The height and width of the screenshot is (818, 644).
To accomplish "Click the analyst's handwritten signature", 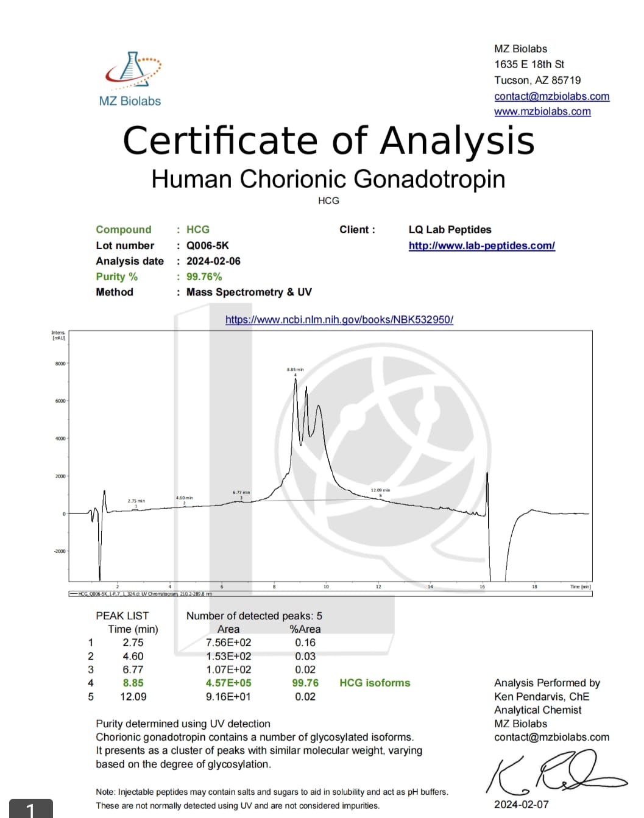I will click(x=553, y=772).
